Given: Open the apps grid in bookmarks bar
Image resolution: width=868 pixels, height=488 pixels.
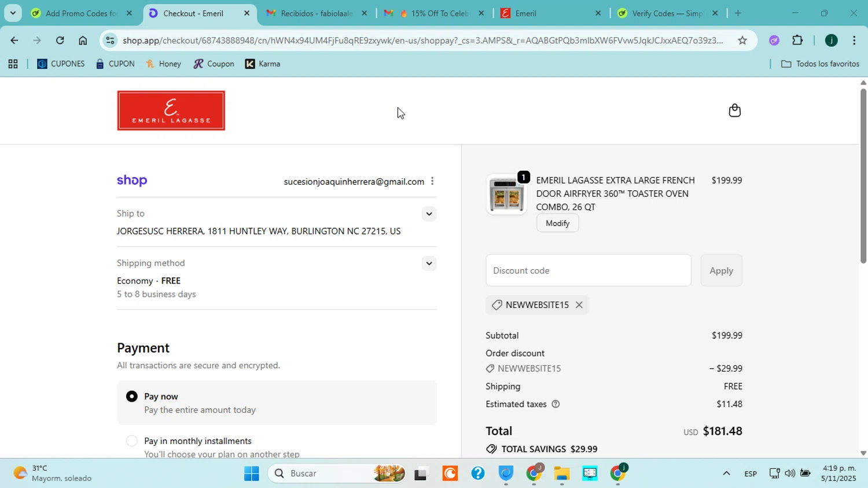Looking at the screenshot, I should (13, 64).
